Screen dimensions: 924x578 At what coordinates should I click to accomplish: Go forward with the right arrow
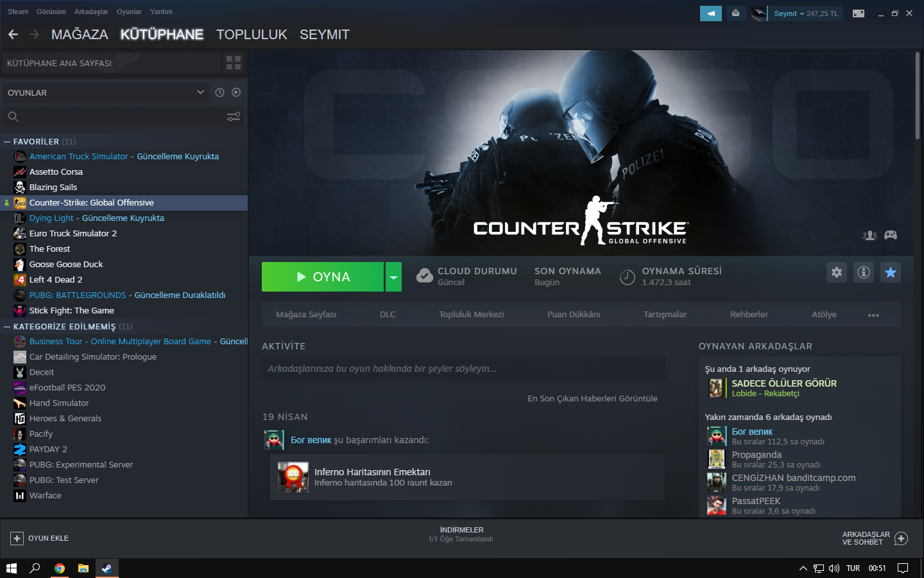(35, 35)
